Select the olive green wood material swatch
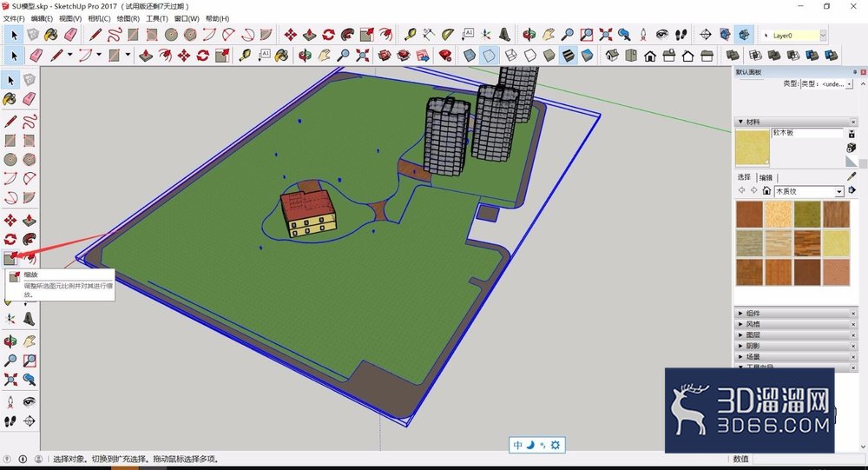Image resolution: width=868 pixels, height=470 pixels. (807, 215)
